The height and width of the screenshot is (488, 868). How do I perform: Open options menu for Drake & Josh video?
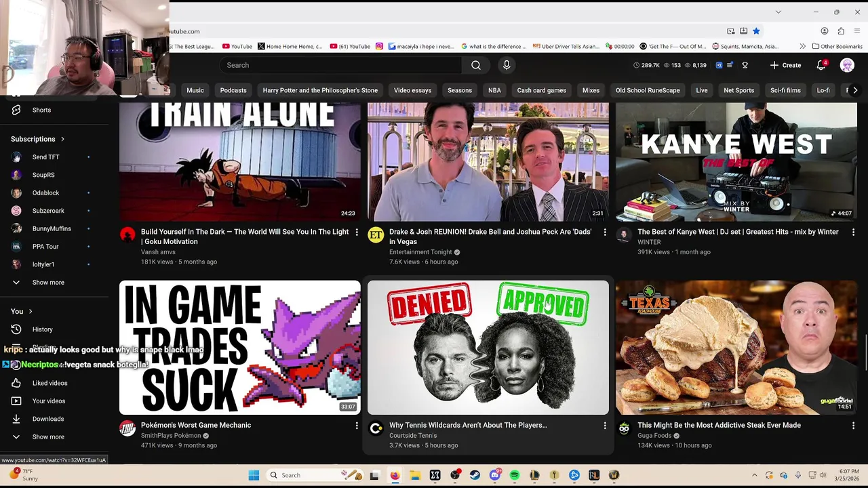click(x=605, y=232)
